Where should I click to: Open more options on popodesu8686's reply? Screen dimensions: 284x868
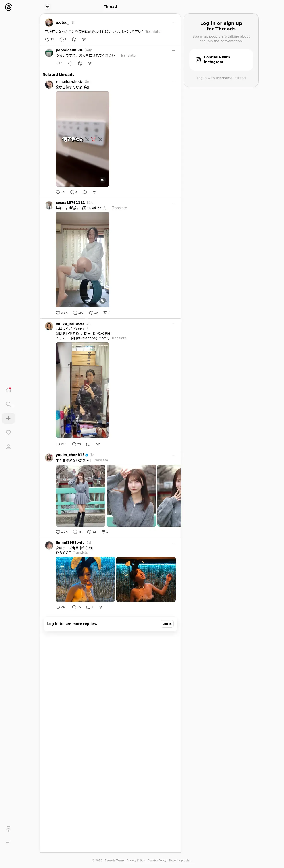[173, 50]
